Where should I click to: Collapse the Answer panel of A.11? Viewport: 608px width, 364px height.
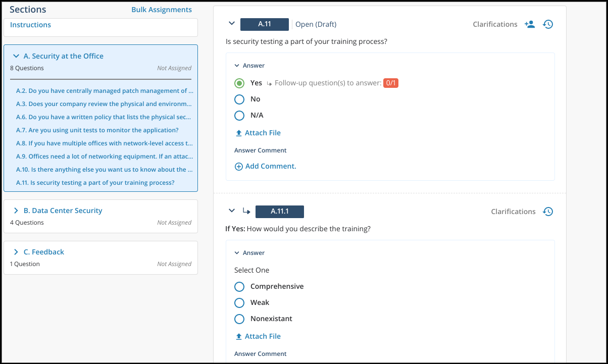point(237,66)
